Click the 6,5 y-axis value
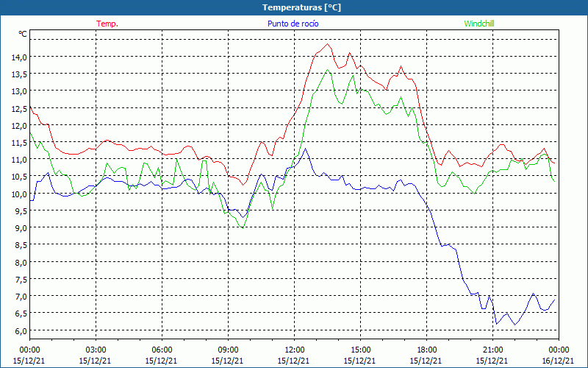Screen dimensions: 588x368 coord(21,314)
